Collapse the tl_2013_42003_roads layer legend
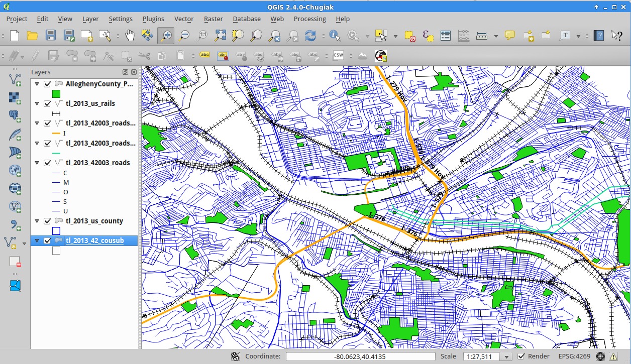Screen dimensions: 631x364 tap(37, 163)
